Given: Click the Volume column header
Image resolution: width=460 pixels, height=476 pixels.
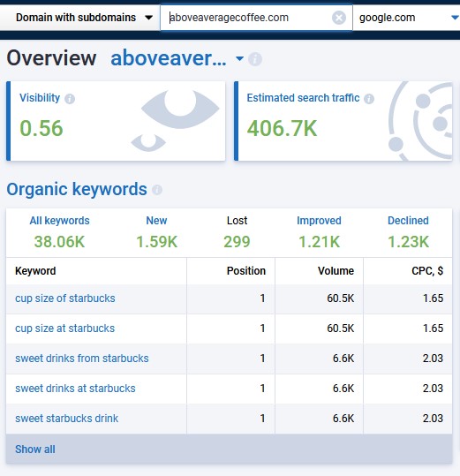Looking at the screenshot, I should [x=336, y=271].
